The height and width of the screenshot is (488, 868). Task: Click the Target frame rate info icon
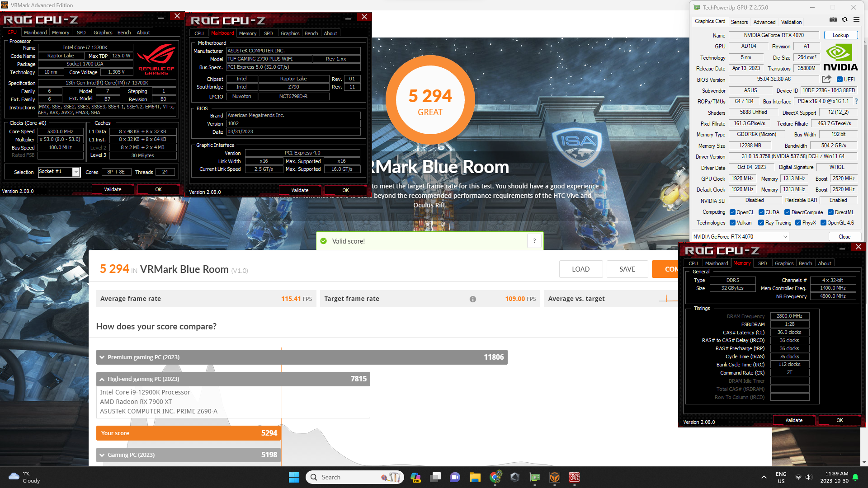[473, 299]
